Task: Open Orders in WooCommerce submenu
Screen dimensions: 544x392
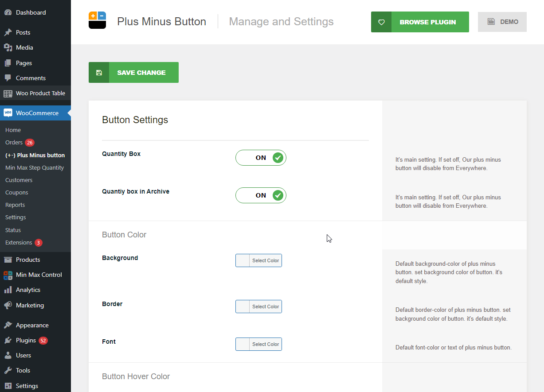Action: (14, 143)
